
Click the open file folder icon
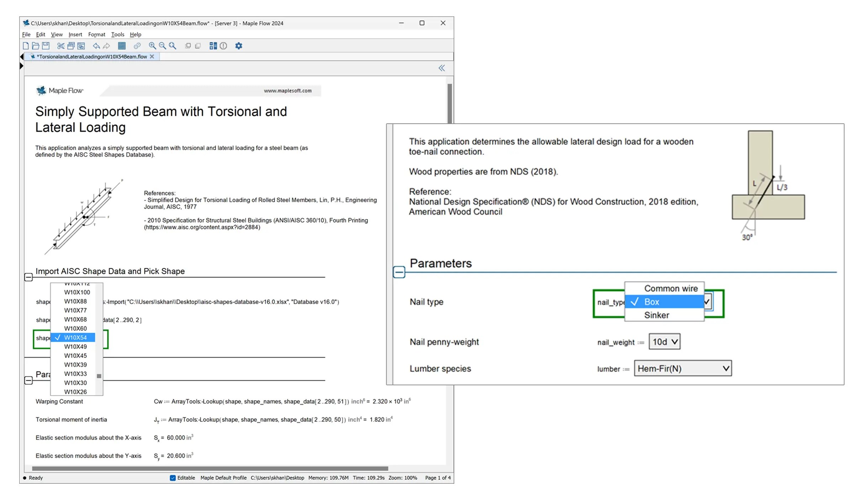tap(36, 46)
